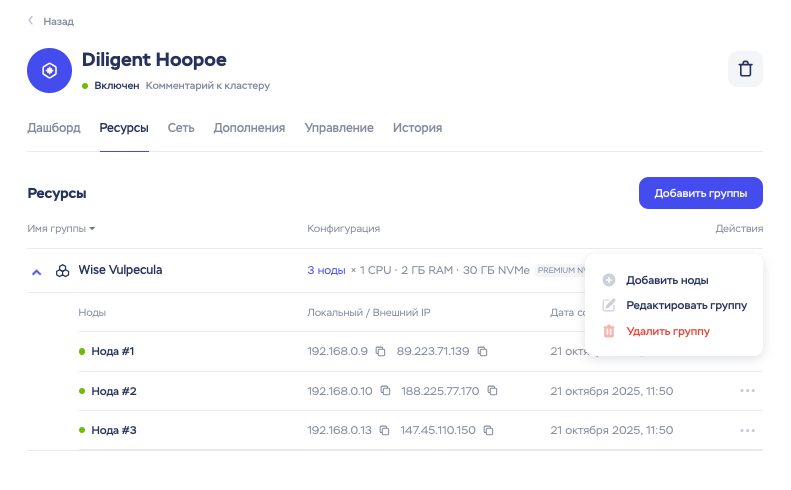Copy external IP 89.223.71.139
This screenshot has width=791, height=490.
click(482, 351)
